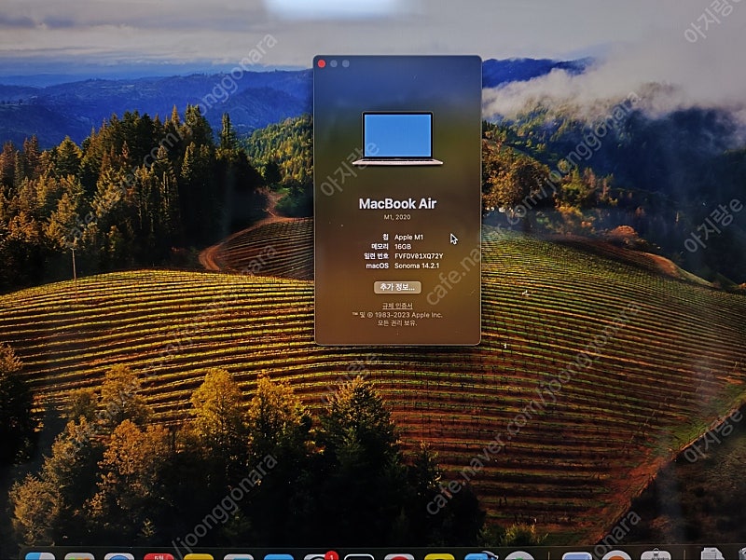746x560 pixels.
Task: Click the Apple M1 chip value
Action: (x=408, y=237)
